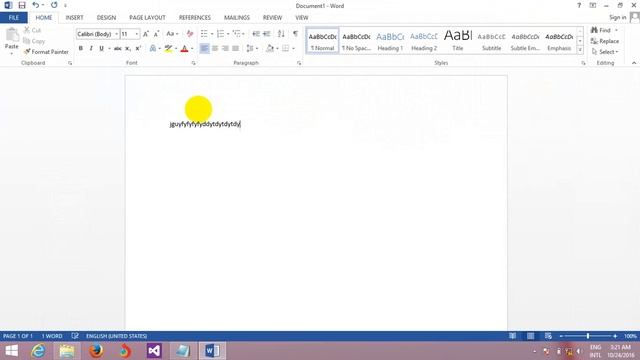Click Strikethrough abc icon

[x=118, y=49]
